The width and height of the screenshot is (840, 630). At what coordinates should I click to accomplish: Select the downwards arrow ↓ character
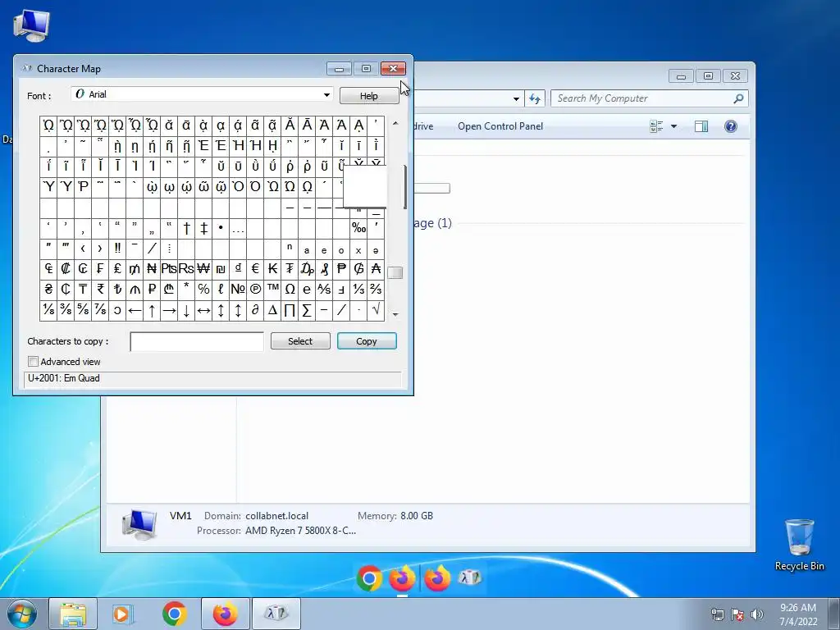(186, 309)
